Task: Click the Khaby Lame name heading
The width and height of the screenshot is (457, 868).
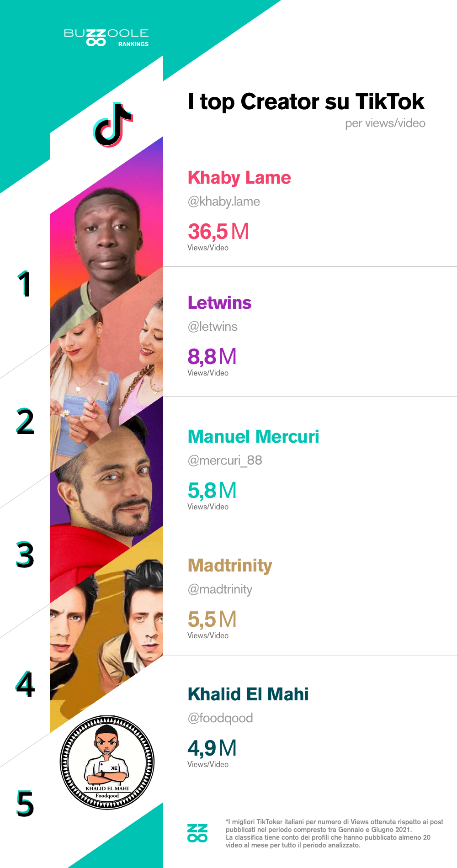Action: coord(239,178)
